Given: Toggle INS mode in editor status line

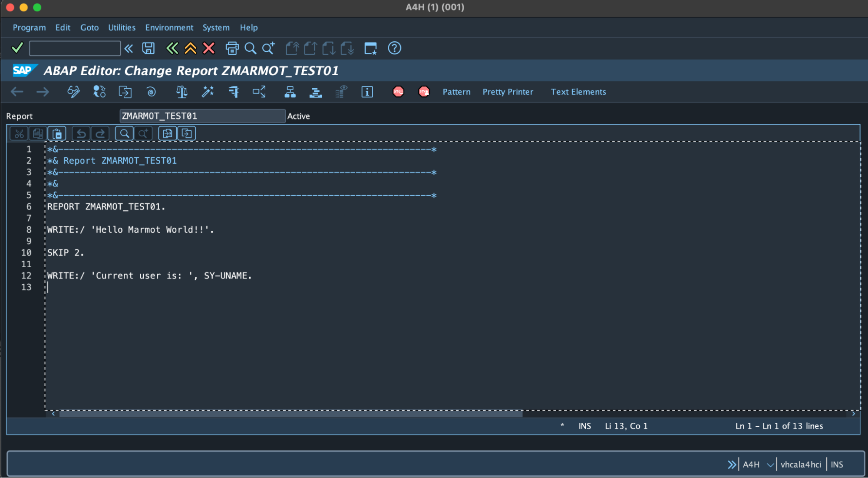Looking at the screenshot, I should [x=584, y=426].
